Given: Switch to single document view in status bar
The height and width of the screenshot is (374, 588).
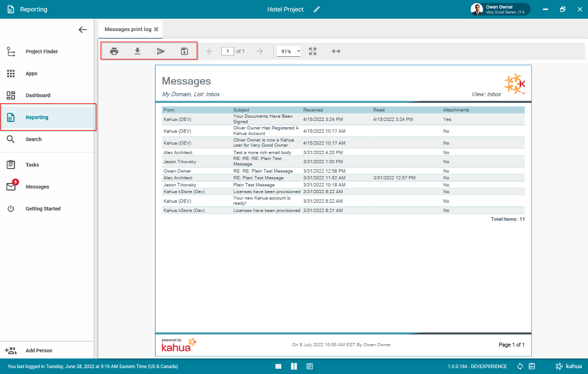Looking at the screenshot, I should 310,367.
